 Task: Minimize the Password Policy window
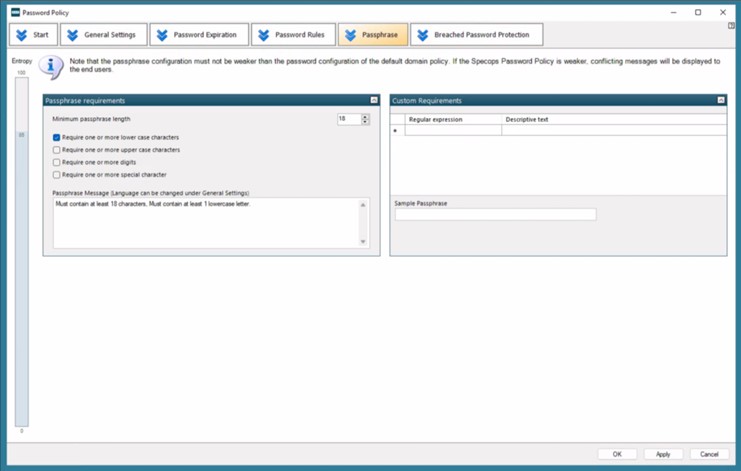(673, 12)
